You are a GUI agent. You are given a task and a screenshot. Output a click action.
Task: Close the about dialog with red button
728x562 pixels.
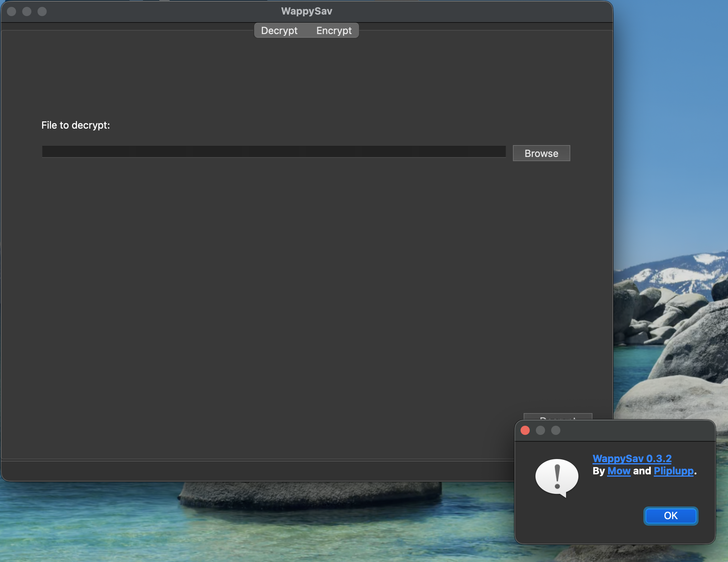coord(525,430)
